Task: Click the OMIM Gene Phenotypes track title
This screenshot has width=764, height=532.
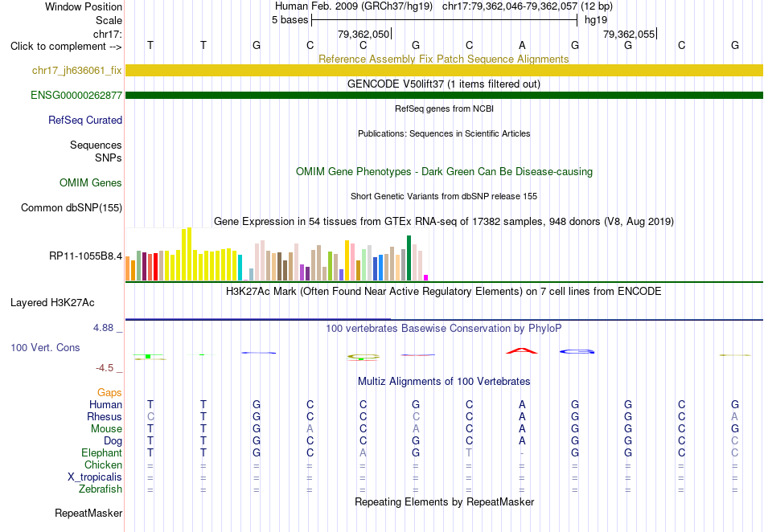Action: [445, 172]
